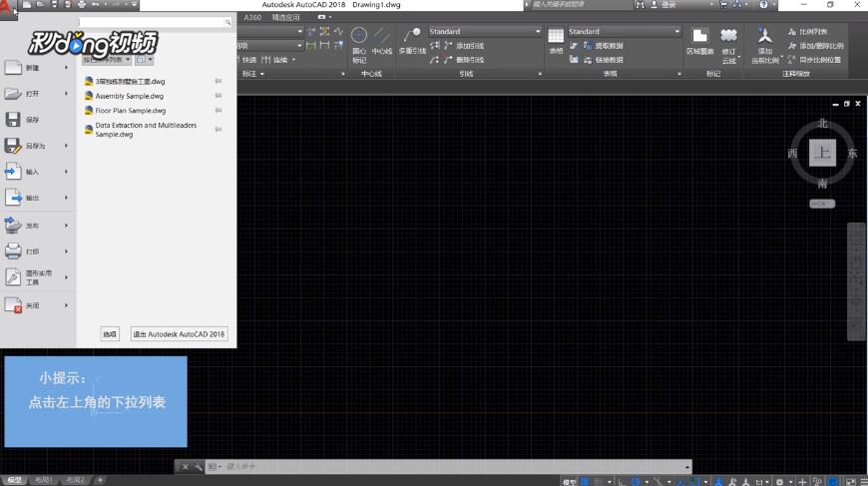Select 打印 (Print) in the application menu

click(x=38, y=251)
